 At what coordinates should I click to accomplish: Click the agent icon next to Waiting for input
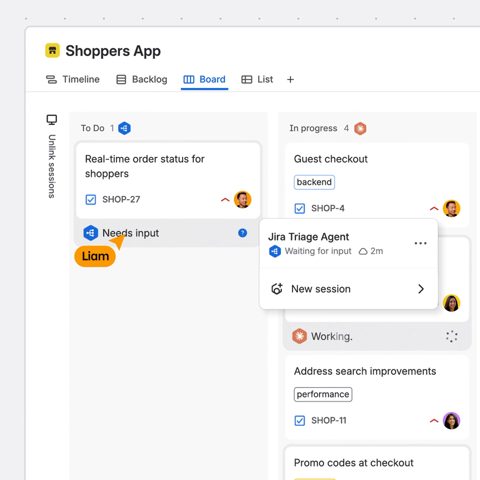coord(275,251)
